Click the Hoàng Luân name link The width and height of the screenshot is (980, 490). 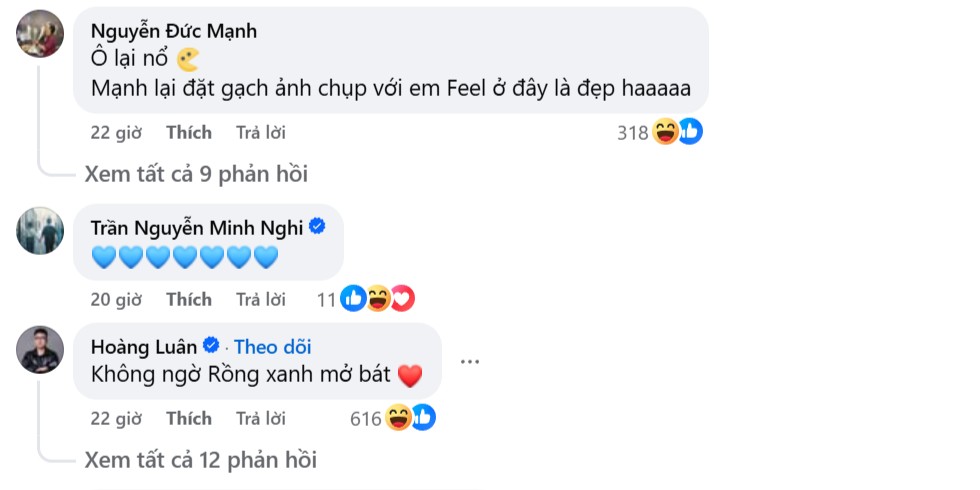tap(144, 346)
